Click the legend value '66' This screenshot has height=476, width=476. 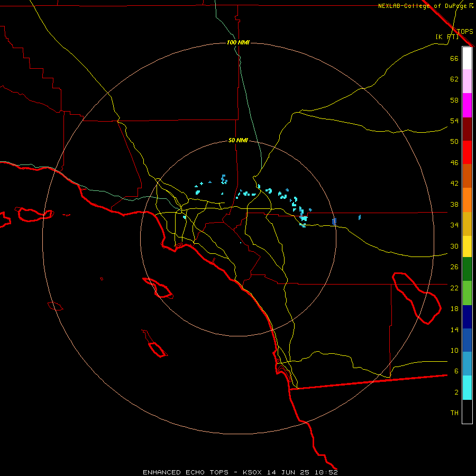[x=454, y=58]
